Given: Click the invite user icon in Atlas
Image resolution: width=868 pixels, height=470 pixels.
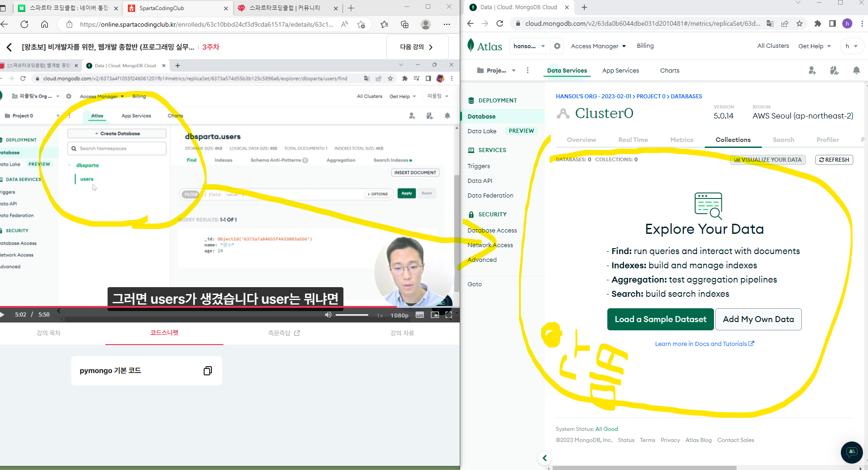Looking at the screenshot, I should (x=812, y=70).
